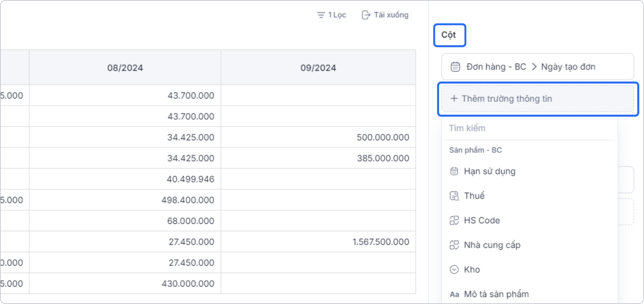Click the 40.499.946 cell
The width and height of the screenshot is (644, 304).
[x=125, y=179]
